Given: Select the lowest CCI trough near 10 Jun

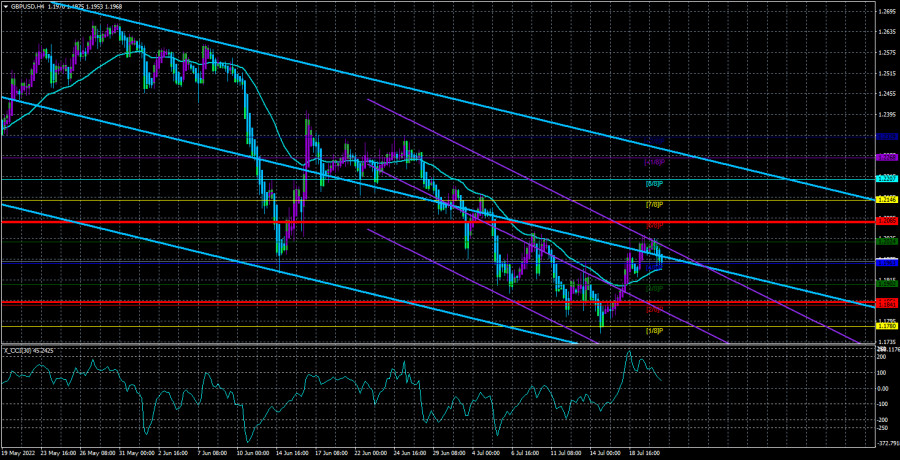Looking at the screenshot, I should pos(247,441).
